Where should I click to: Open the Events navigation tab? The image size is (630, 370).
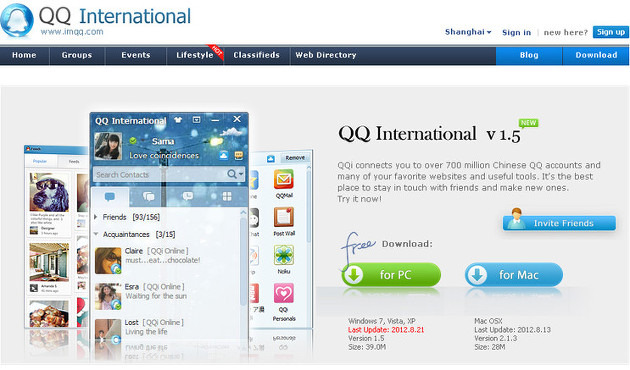point(136,55)
